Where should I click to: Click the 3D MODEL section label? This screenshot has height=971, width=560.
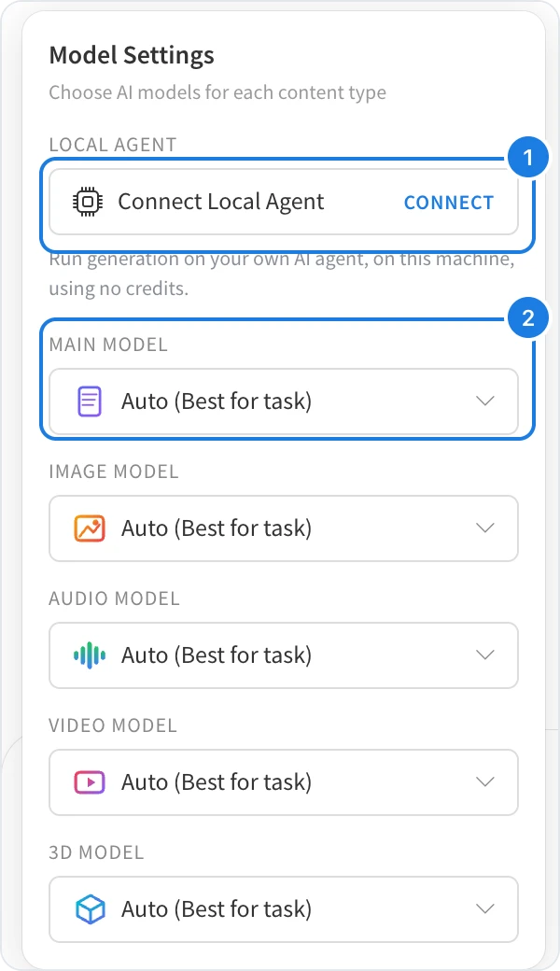tap(96, 852)
